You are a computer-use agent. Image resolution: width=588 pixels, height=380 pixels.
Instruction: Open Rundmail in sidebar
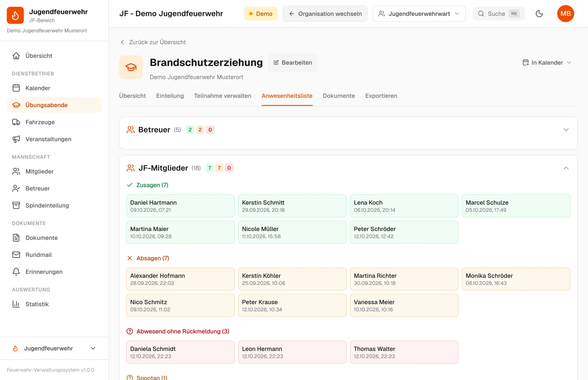pyautogui.click(x=54, y=255)
